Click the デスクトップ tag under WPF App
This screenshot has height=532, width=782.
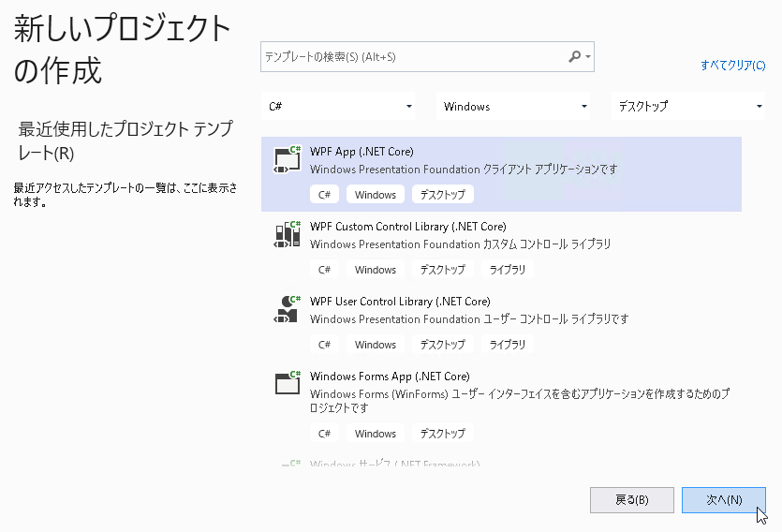point(443,195)
